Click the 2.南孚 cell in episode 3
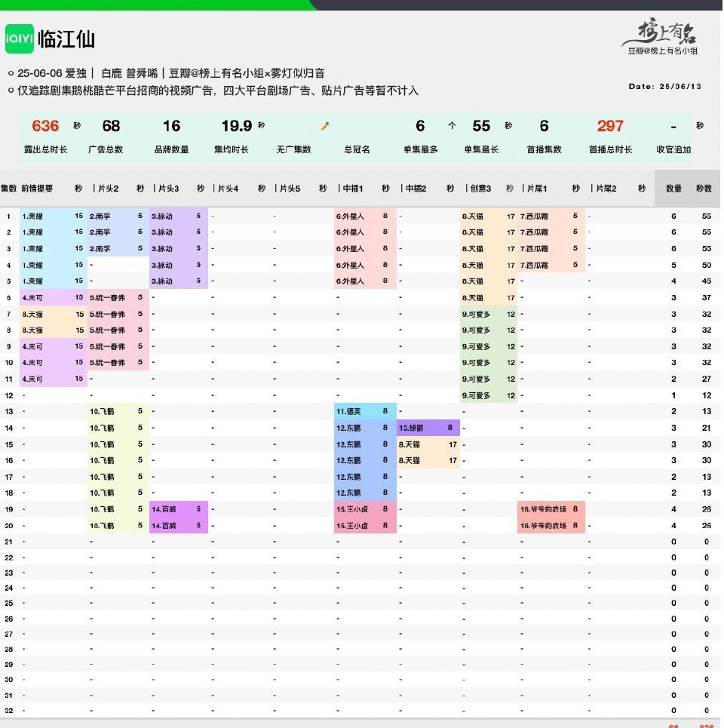 (118, 248)
